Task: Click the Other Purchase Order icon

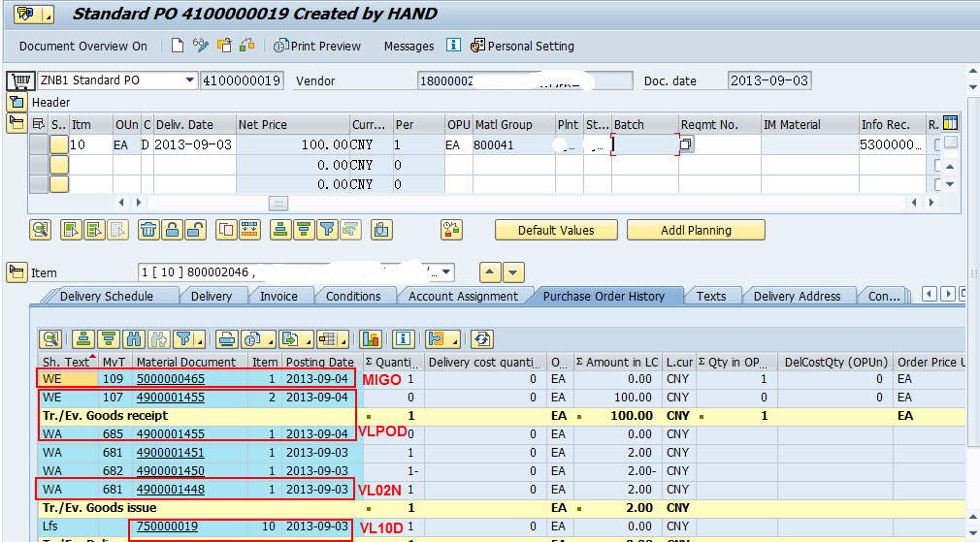Action: tap(224, 46)
